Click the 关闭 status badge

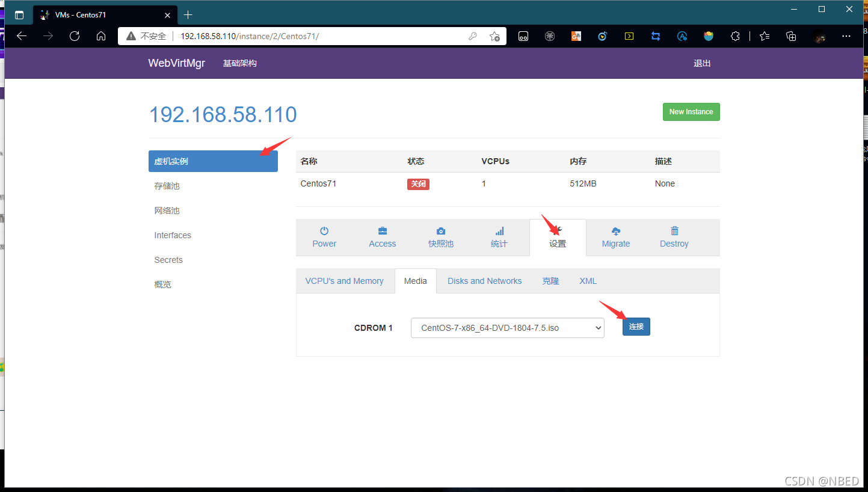point(418,184)
